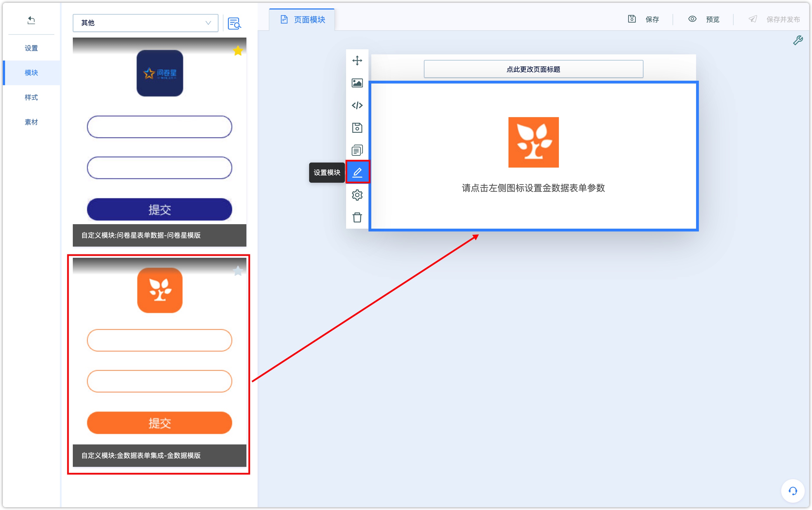Click the customer support headset icon
The image size is (812, 510).
[793, 491]
